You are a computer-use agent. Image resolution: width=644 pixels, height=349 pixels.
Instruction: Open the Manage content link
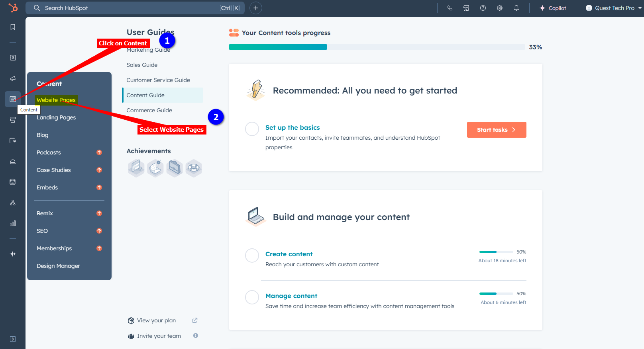pos(291,296)
